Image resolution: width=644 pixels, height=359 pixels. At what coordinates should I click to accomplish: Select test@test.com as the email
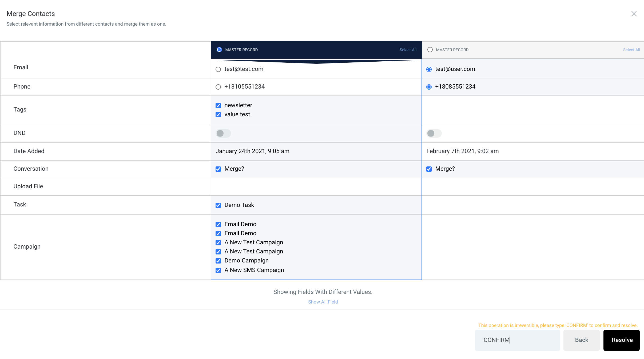point(218,69)
